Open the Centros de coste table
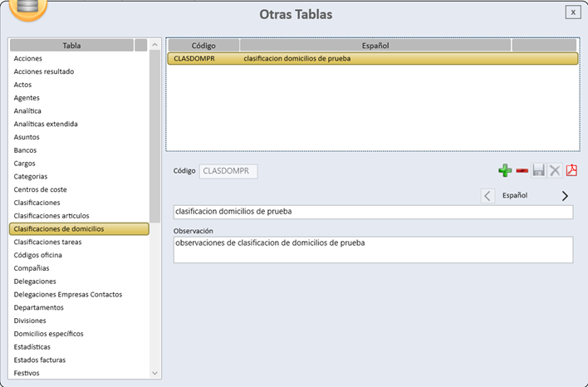This screenshot has width=588, height=387. click(x=41, y=189)
